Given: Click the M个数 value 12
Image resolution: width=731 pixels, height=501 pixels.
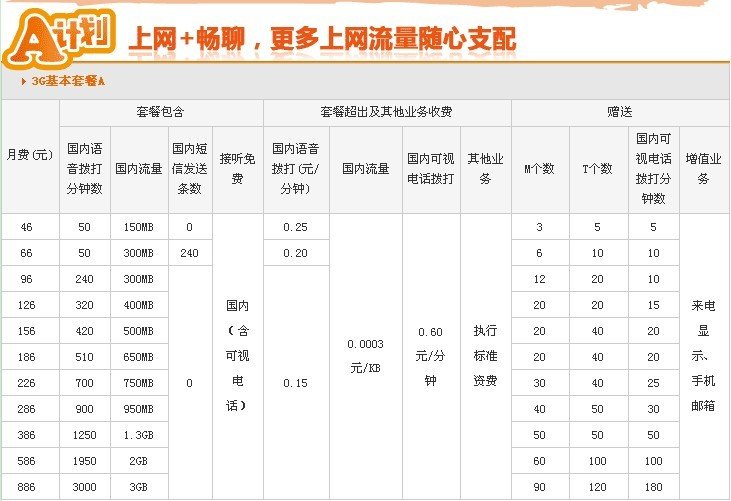Looking at the screenshot, I should pyautogui.click(x=540, y=279).
